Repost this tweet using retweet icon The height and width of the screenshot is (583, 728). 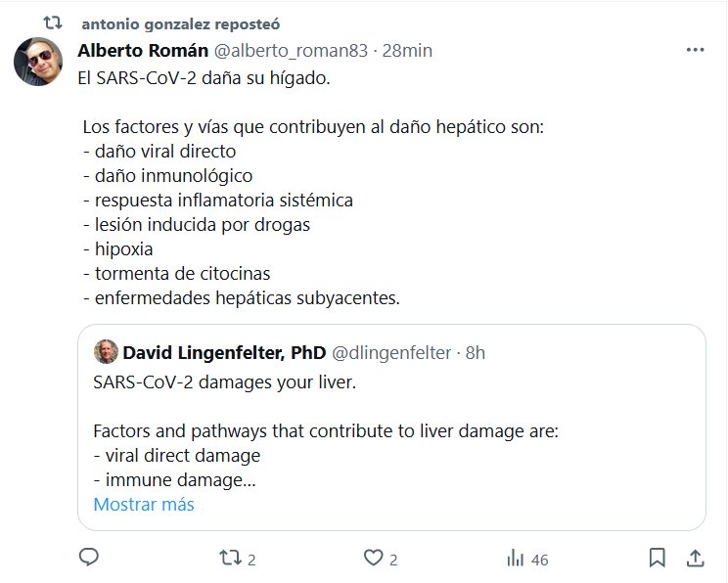tap(230, 559)
